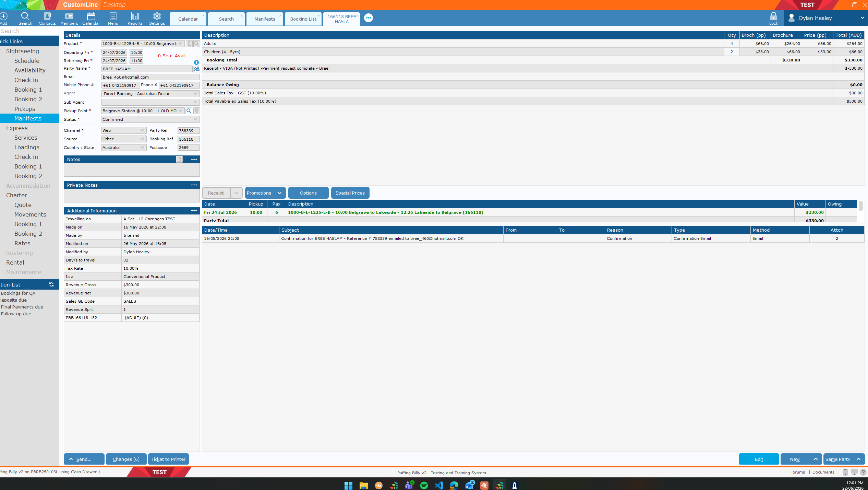Open Visual Studio Code from taskbar
The height and width of the screenshot is (490, 868).
pyautogui.click(x=439, y=485)
